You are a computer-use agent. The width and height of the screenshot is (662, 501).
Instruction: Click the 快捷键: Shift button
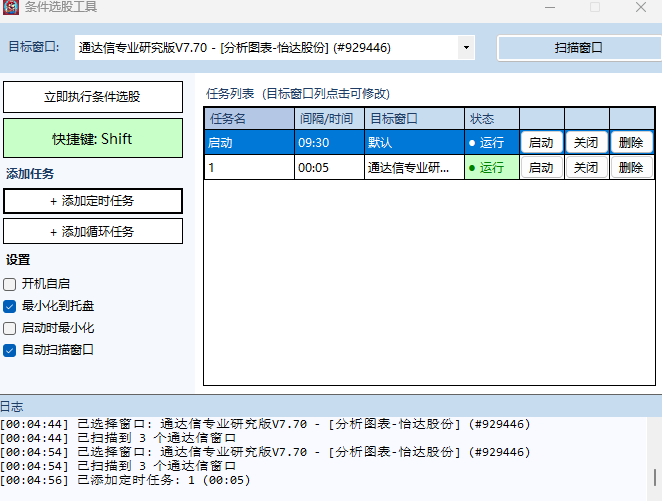(x=93, y=138)
